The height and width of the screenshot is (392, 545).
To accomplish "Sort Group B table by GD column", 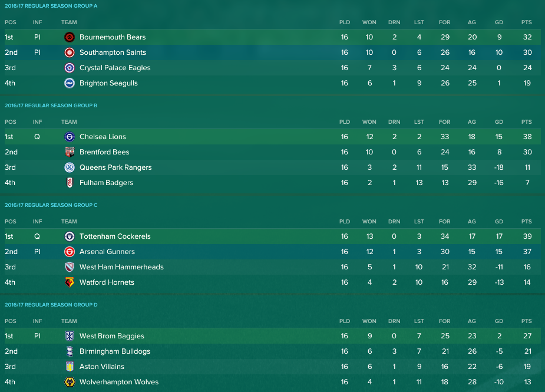I will [x=499, y=122].
